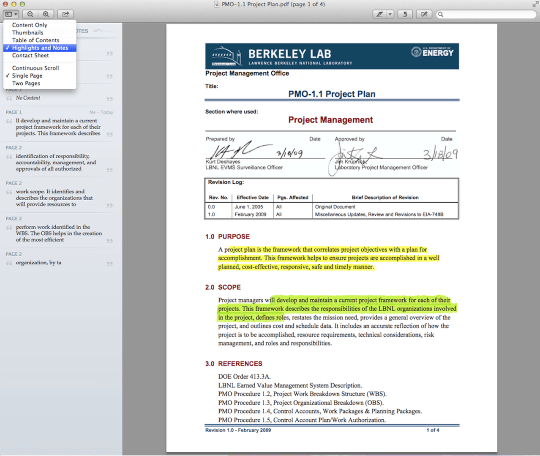Click the '2.0 SCOPE' heading
540x456 pixels.
coord(223,287)
